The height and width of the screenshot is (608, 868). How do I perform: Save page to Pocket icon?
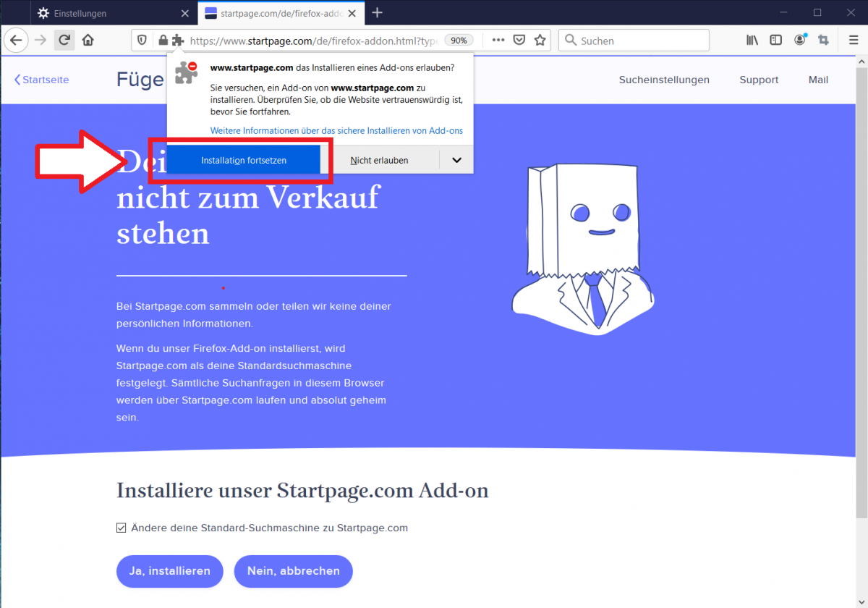(519, 41)
